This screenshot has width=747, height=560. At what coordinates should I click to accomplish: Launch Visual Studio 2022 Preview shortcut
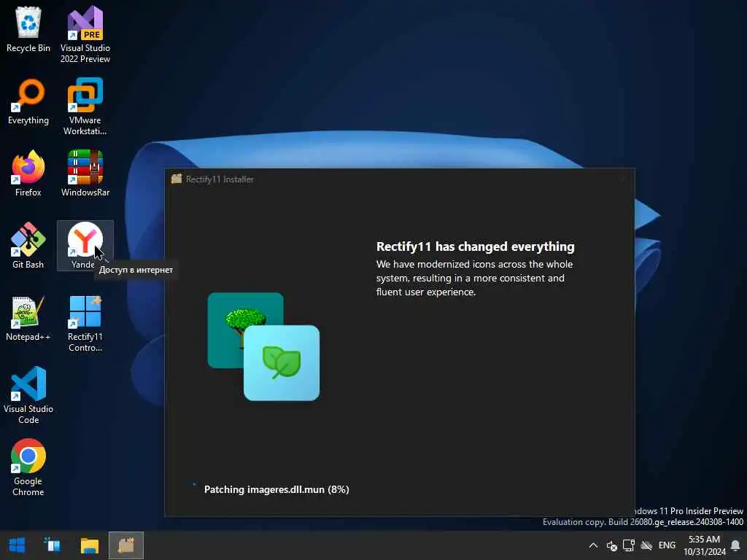[x=85, y=34]
